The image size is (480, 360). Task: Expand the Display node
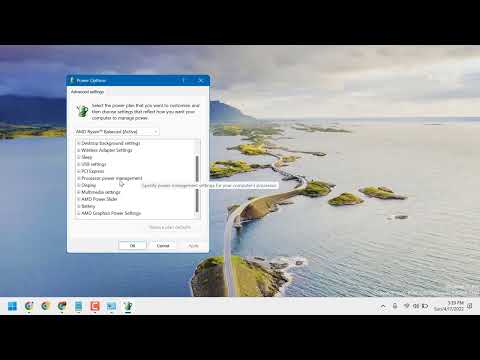click(79, 185)
